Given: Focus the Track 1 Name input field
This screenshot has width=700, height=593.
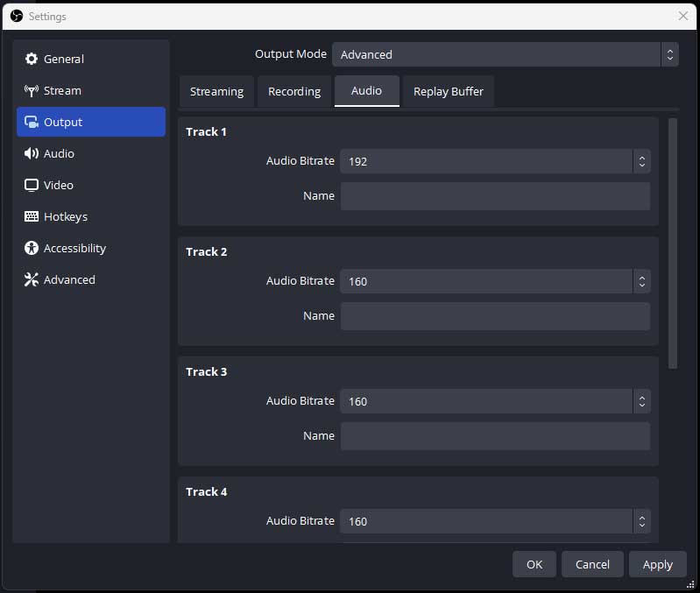Looking at the screenshot, I should (x=495, y=196).
